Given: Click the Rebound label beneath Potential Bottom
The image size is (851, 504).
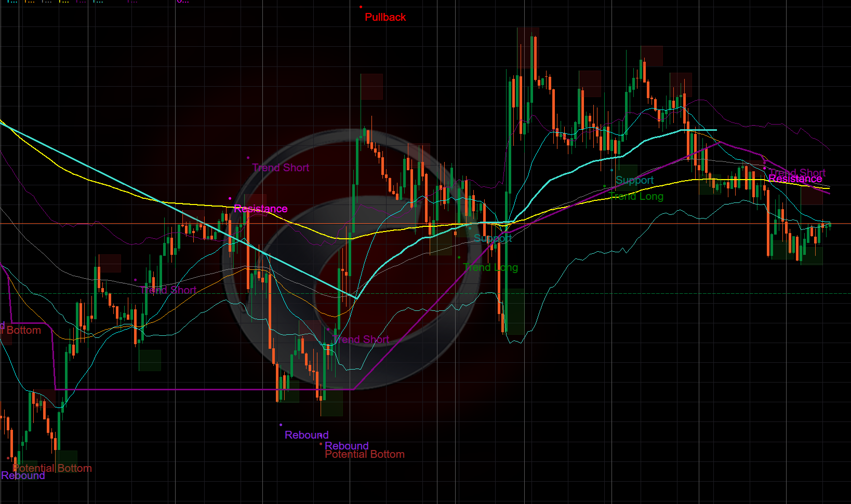Looking at the screenshot, I should [x=23, y=476].
